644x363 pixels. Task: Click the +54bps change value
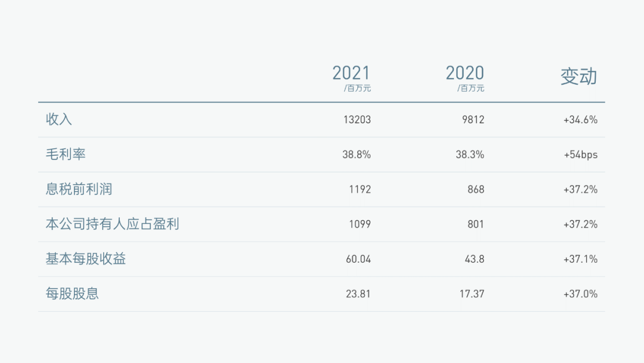tap(580, 155)
